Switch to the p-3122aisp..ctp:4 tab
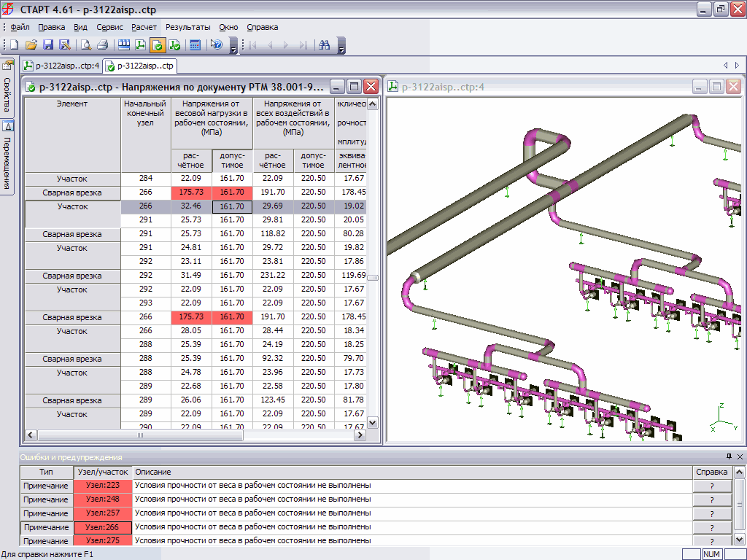This screenshot has width=747, height=560. tap(62, 66)
